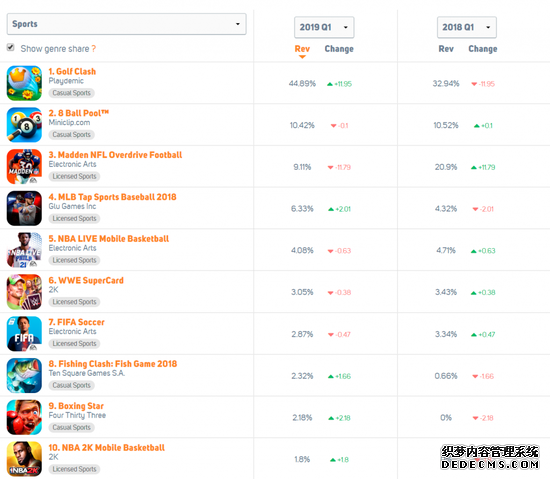Expand the 2018 Q1 period dropdown

coord(467,27)
